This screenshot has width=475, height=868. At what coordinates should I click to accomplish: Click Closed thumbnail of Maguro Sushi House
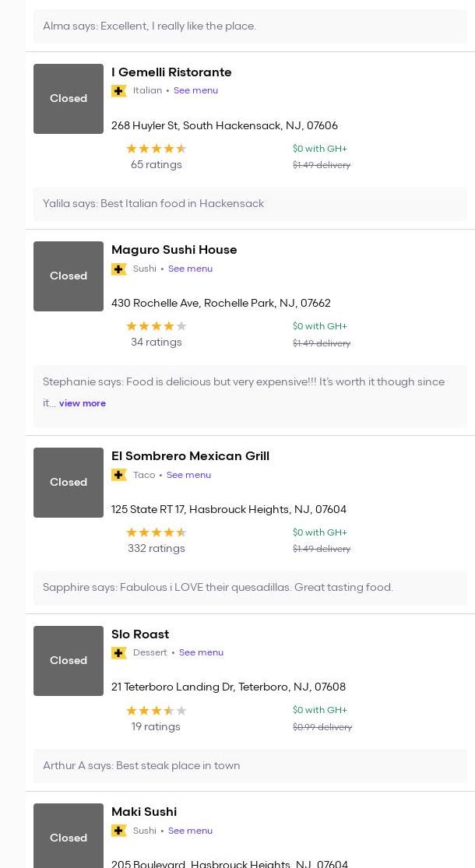click(69, 276)
